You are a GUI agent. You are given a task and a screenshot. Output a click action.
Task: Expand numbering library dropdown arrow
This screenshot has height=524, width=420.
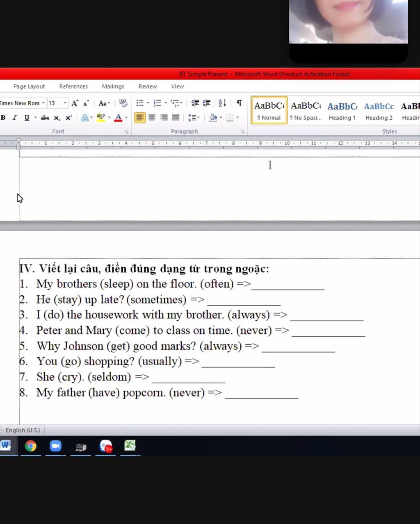click(x=166, y=103)
